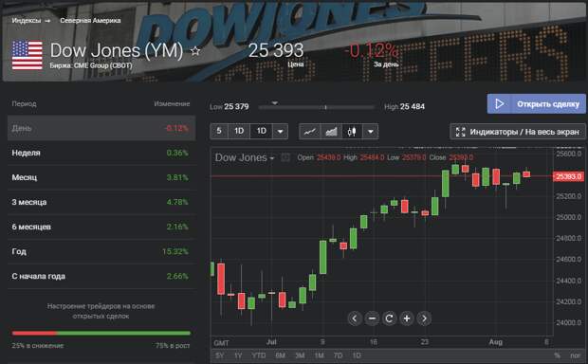Image resolution: width=588 pixels, height=364 pixels.
Task: Zoom in chart with plus button
Action: pyautogui.click(x=407, y=318)
